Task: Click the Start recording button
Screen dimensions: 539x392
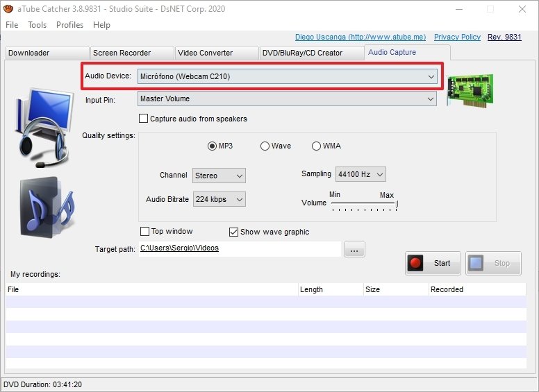Action: pyautogui.click(x=433, y=263)
